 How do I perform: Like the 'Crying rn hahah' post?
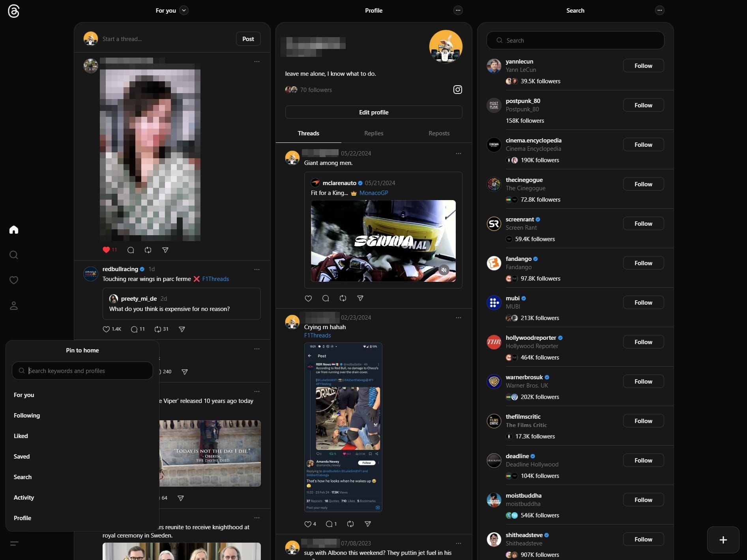308,524
